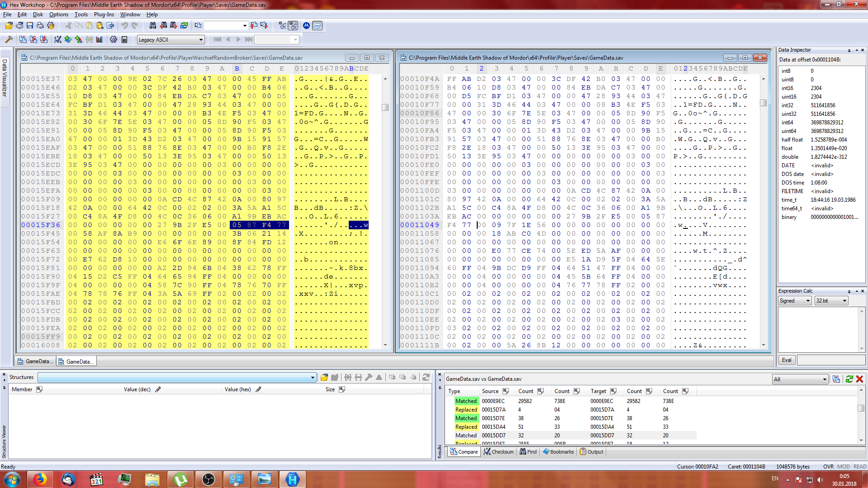Image resolution: width=868 pixels, height=488 pixels.
Task: Click the Forward navigation icon beside goto box
Action: click(x=265, y=26)
